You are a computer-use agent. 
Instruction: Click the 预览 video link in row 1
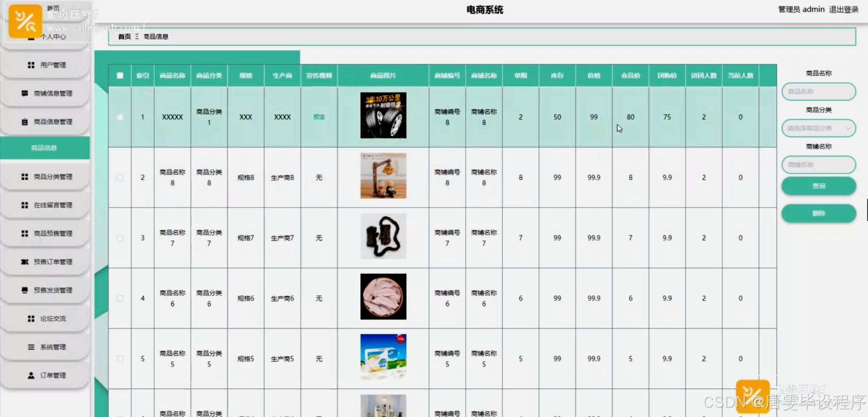[x=319, y=117]
